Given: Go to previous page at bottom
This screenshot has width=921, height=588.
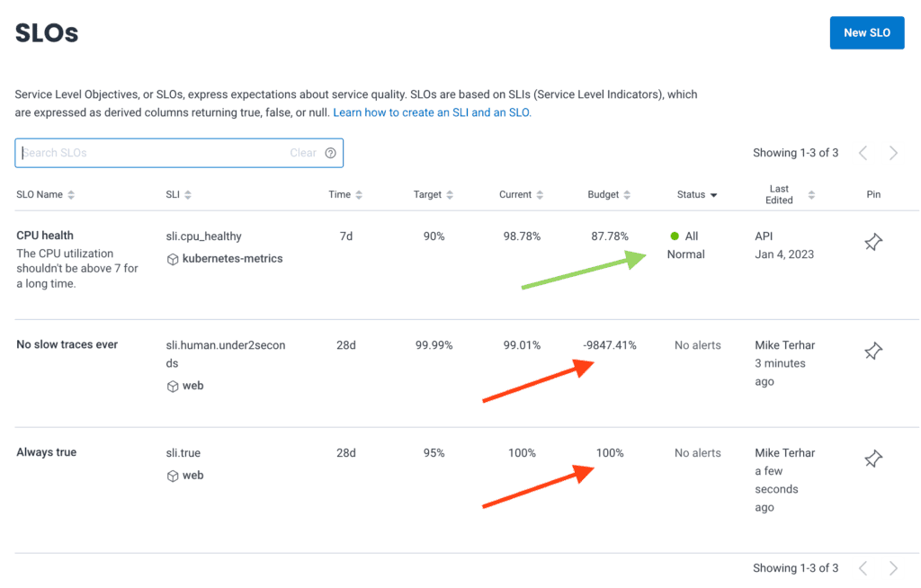Looking at the screenshot, I should click(x=863, y=568).
